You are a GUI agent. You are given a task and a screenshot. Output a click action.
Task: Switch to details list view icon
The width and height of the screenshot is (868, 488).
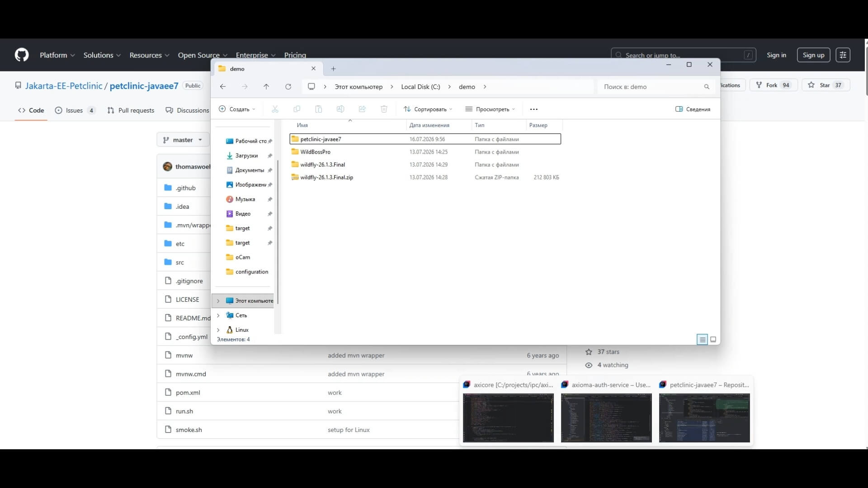[x=702, y=339]
